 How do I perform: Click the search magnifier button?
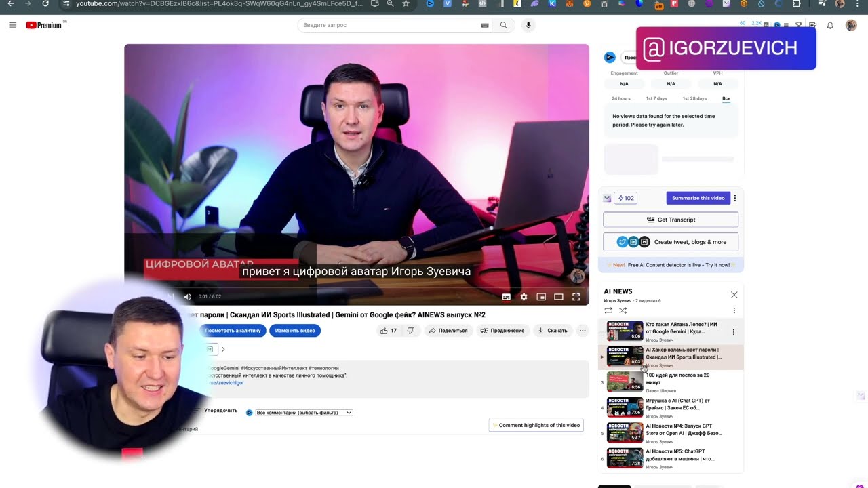(x=503, y=25)
